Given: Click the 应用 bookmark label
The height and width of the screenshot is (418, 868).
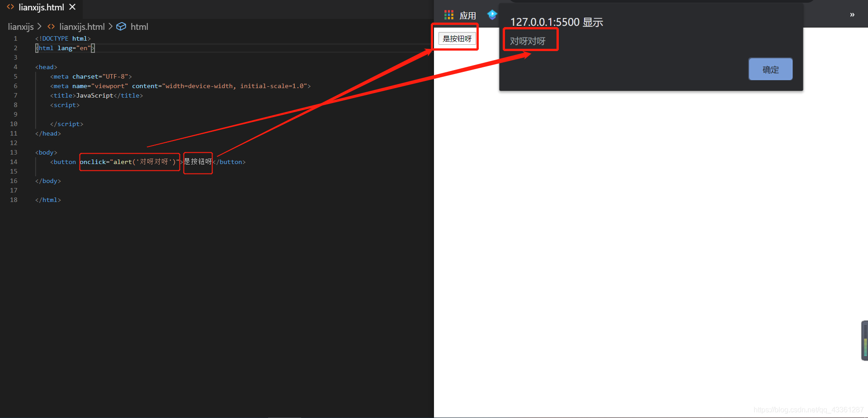Looking at the screenshot, I should [x=468, y=15].
